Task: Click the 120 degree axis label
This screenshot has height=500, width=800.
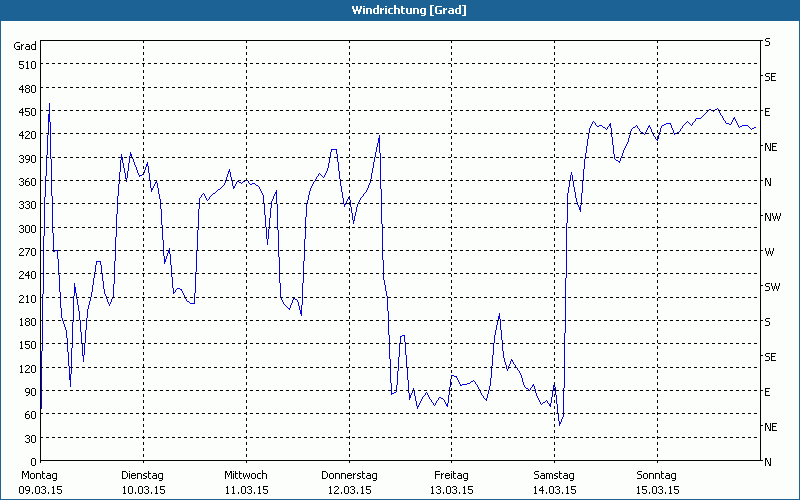Action: (28, 368)
